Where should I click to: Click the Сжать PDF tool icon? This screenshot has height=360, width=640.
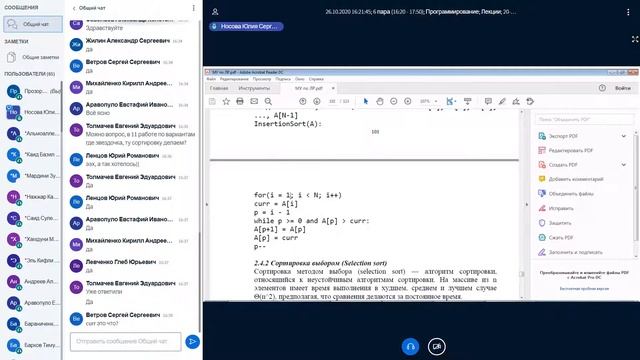(x=542, y=238)
